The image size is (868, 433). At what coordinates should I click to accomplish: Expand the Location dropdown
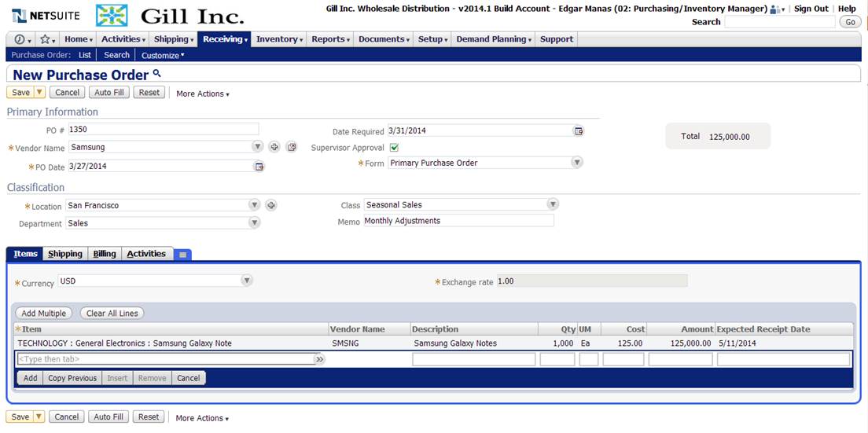pyautogui.click(x=254, y=205)
